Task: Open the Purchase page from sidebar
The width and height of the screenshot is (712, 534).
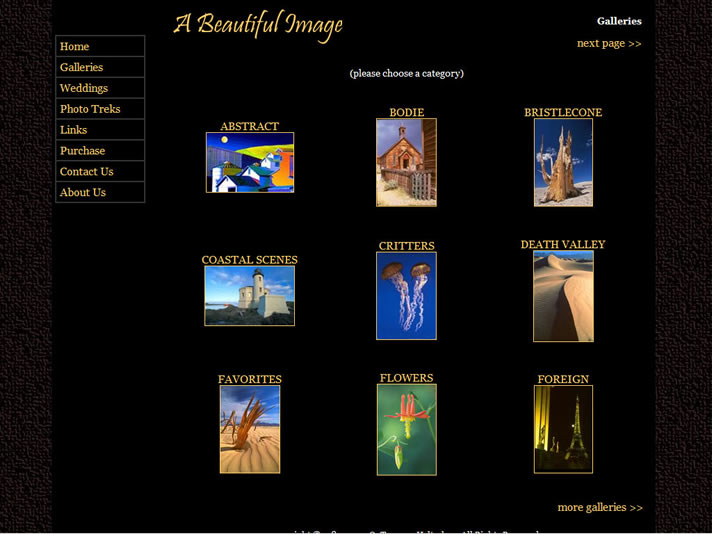Action: tap(83, 151)
